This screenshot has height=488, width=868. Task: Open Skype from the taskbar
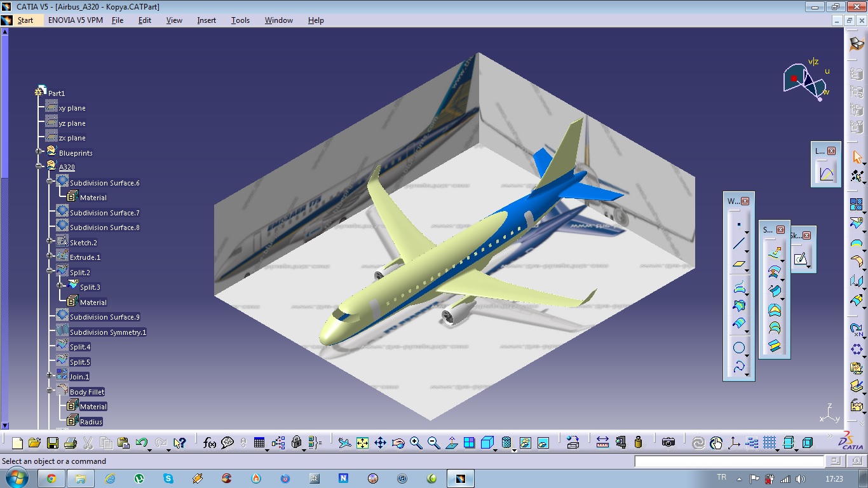(x=168, y=478)
